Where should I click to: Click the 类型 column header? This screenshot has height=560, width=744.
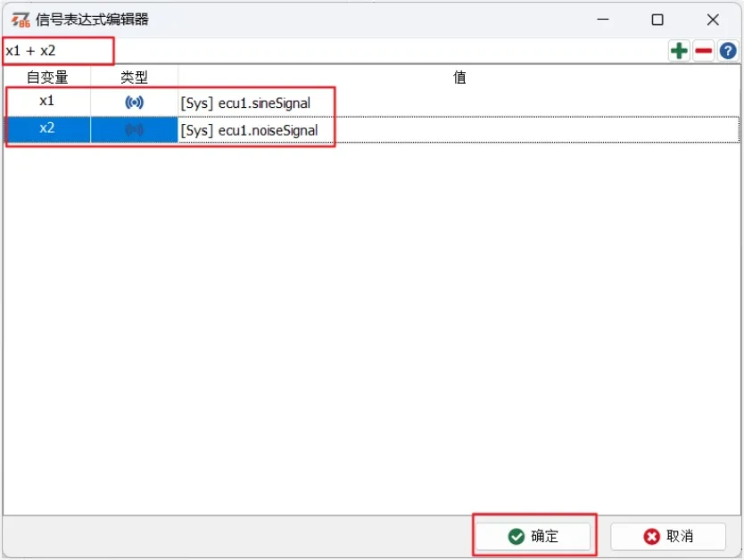tap(134, 78)
